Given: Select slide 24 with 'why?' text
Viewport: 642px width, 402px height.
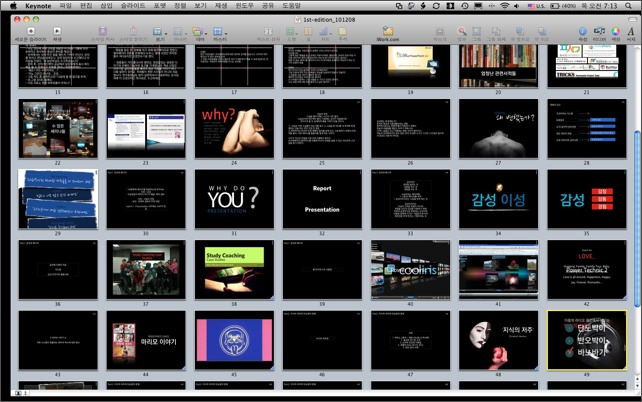Looking at the screenshot, I should (234, 129).
